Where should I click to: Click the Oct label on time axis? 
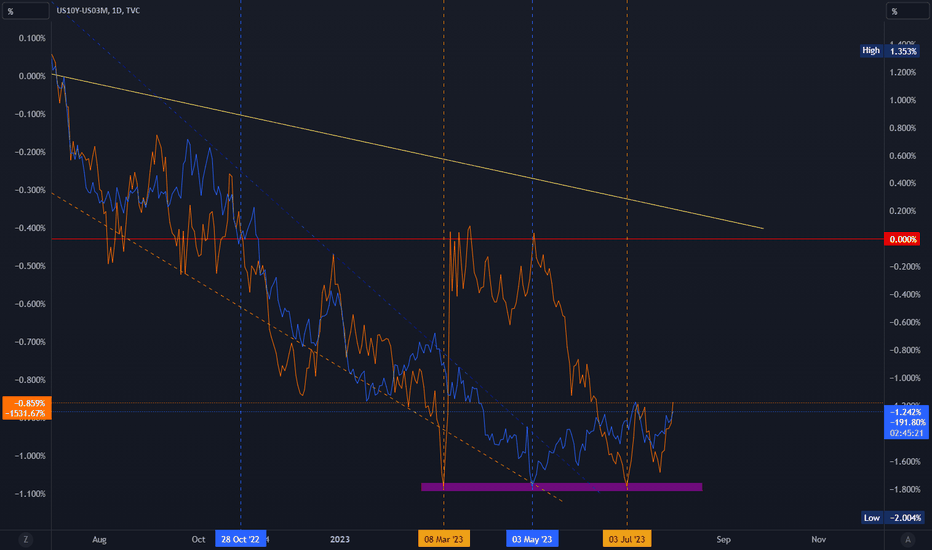click(x=198, y=539)
